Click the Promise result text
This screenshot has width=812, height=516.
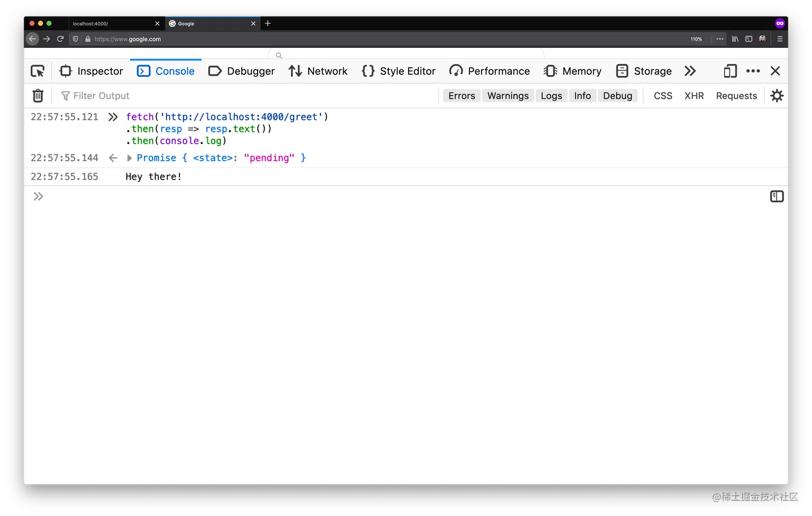[221, 158]
